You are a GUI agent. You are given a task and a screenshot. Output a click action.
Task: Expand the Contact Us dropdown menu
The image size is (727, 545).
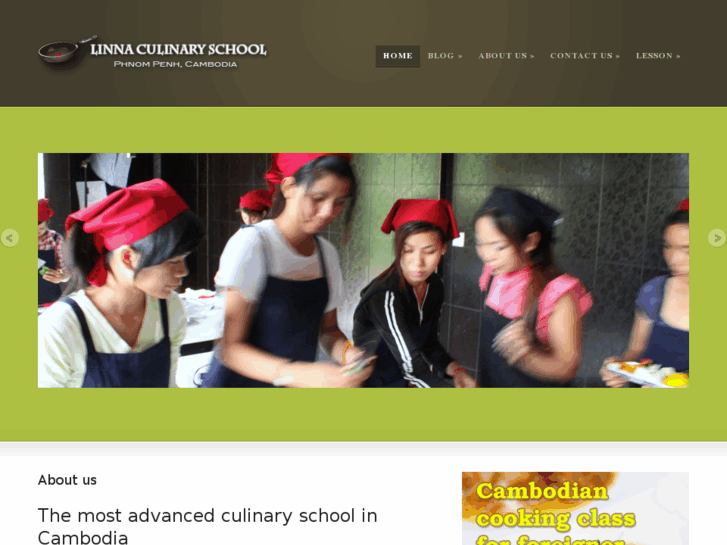585,56
